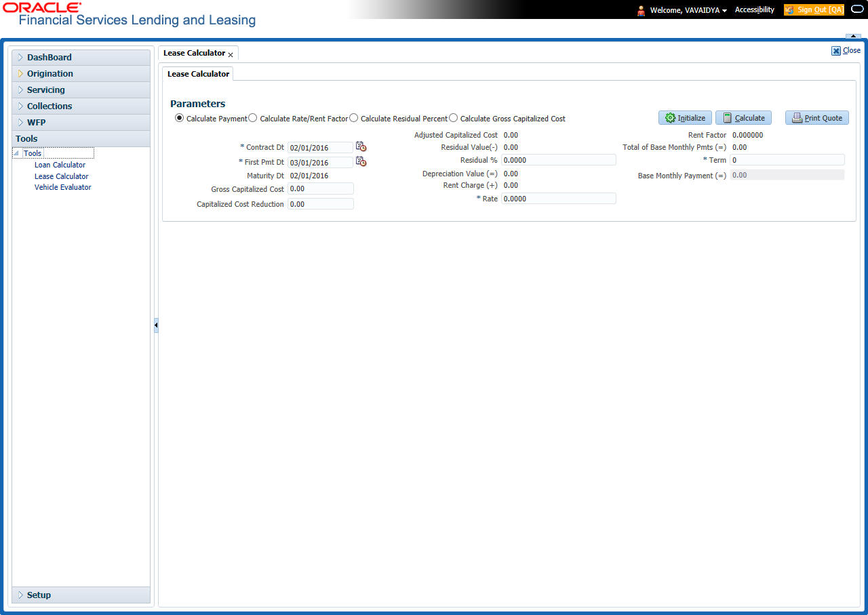Open the Contract Dt calendar picker
The height and width of the screenshot is (615, 868).
[361, 146]
